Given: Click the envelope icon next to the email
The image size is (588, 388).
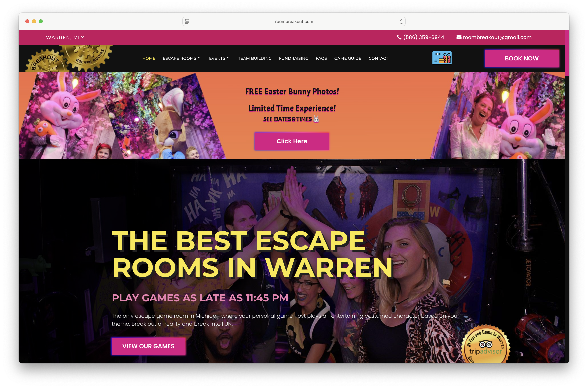Looking at the screenshot, I should click(459, 37).
